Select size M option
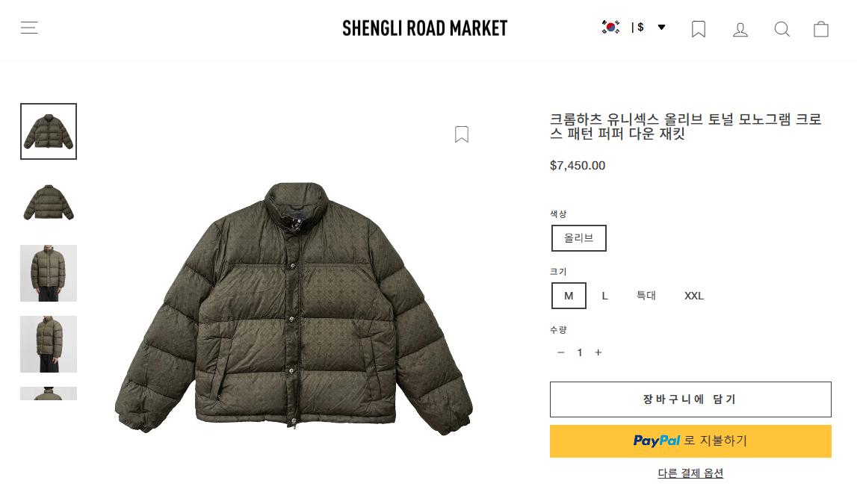 click(569, 296)
